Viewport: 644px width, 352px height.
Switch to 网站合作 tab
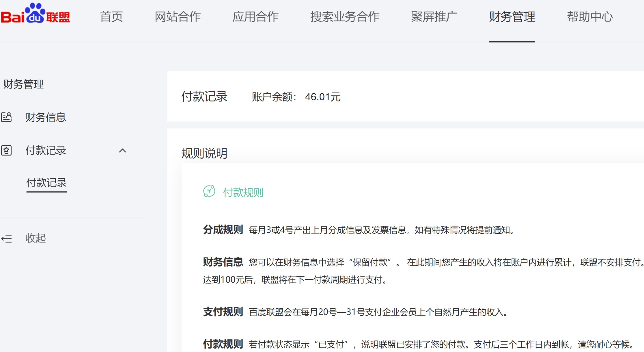coord(178,17)
